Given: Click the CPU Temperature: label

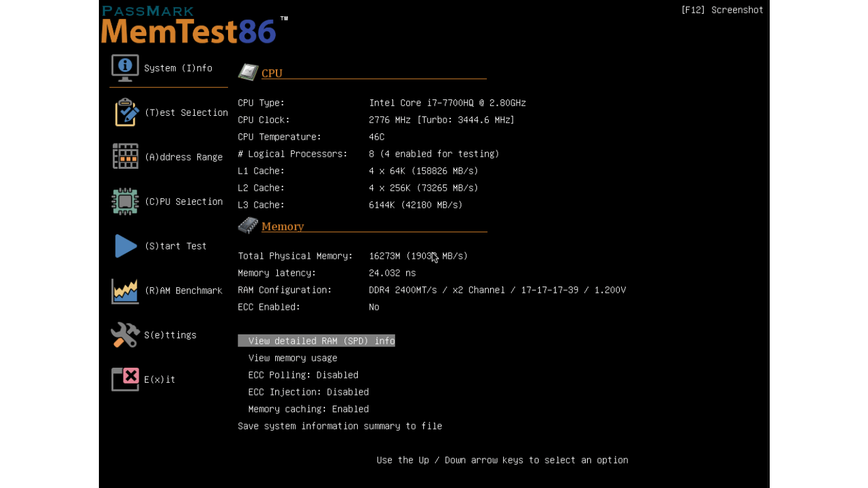Looking at the screenshot, I should pos(280,137).
